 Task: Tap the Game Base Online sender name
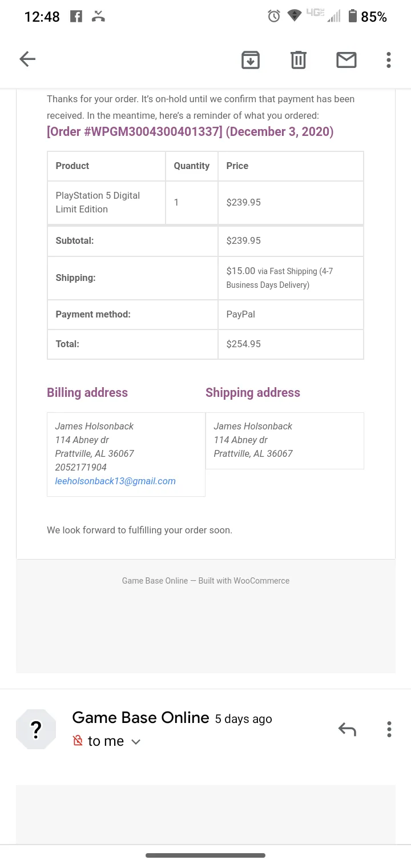[x=140, y=718]
